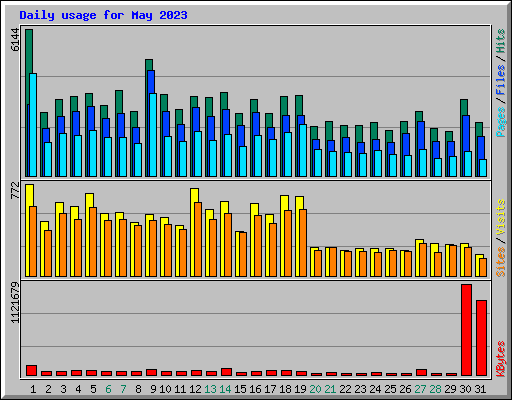Viewport: 512px width, 400px height.
Task: Click the KBytes legend label
Action: coord(500,359)
